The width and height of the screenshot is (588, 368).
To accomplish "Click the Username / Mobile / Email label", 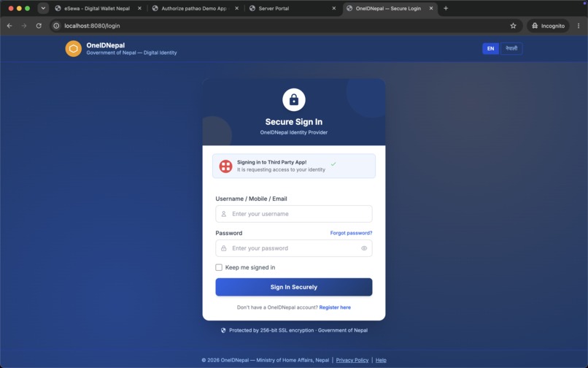I will 251,199.
